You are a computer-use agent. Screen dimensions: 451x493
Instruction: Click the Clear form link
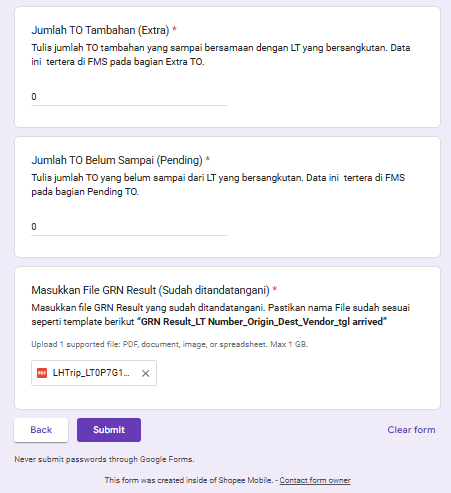[411, 430]
